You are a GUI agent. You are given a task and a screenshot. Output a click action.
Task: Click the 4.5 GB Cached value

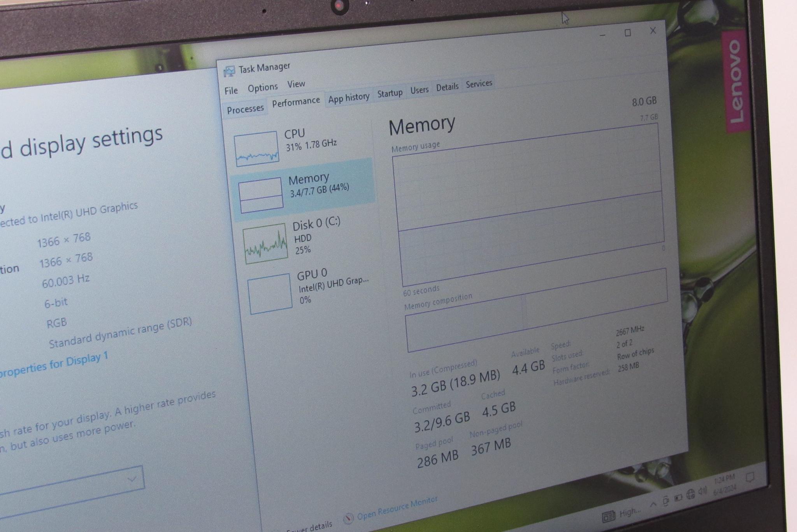(x=499, y=409)
